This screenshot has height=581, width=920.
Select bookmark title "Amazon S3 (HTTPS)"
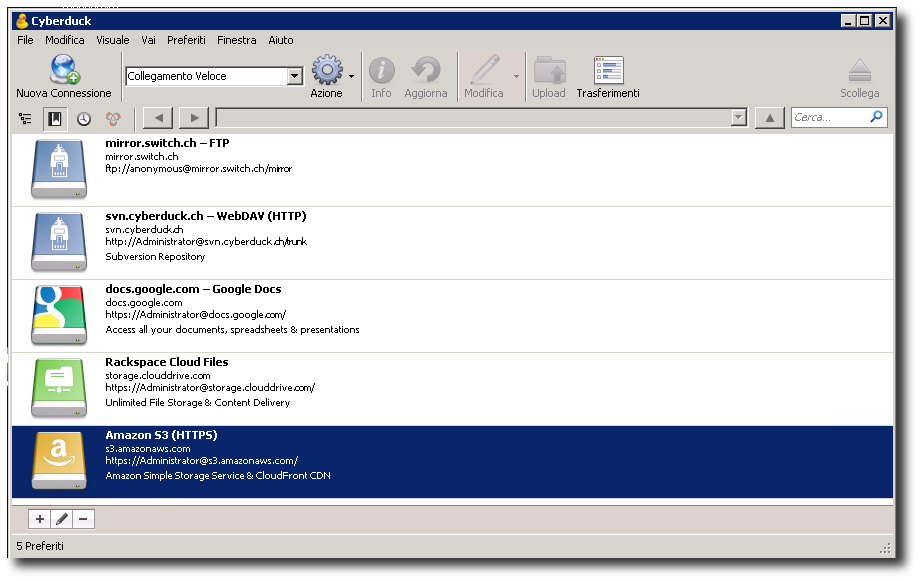pyautogui.click(x=161, y=435)
